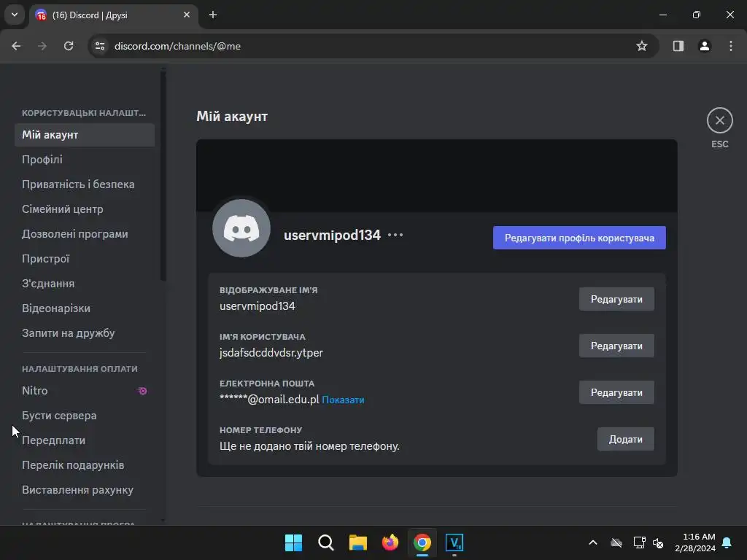The height and width of the screenshot is (560, 747).
Task: Click the Chrome taskbar icon
Action: click(422, 542)
